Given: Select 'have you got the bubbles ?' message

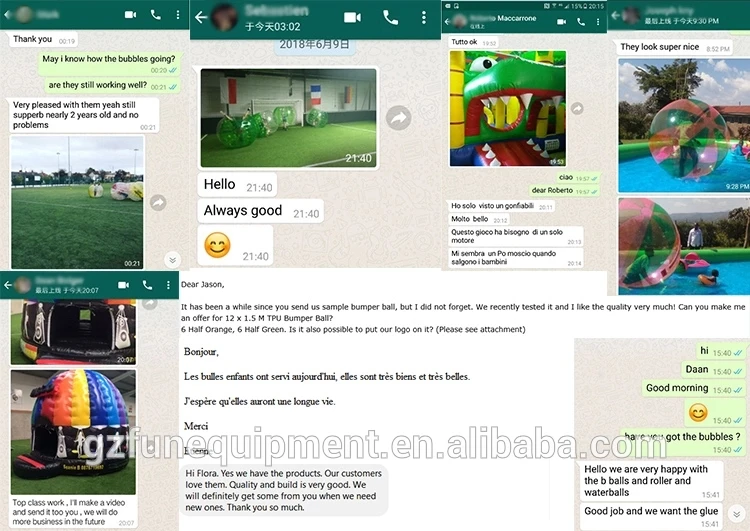Looking at the screenshot, I should 683,442.
